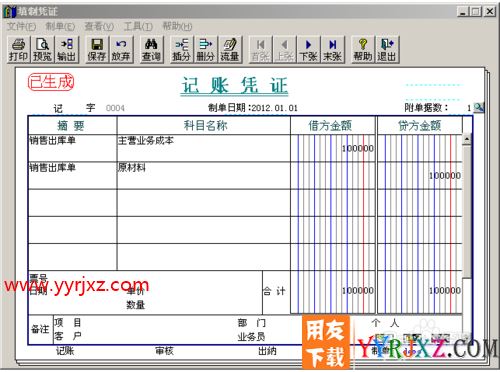Open the 工具 menu

138,26
